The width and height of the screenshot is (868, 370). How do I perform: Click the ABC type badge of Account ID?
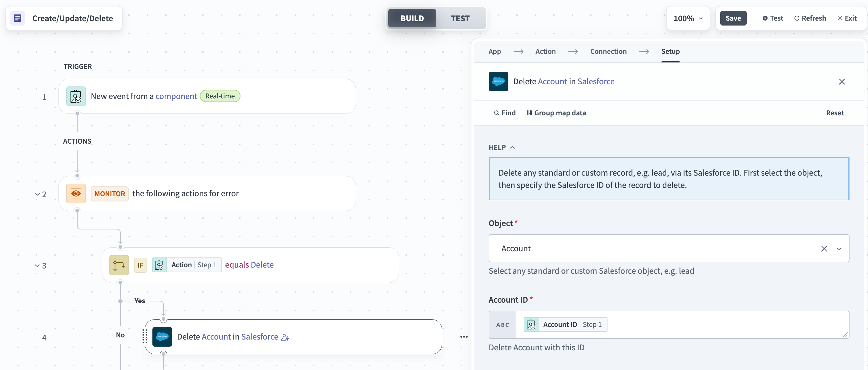click(503, 325)
